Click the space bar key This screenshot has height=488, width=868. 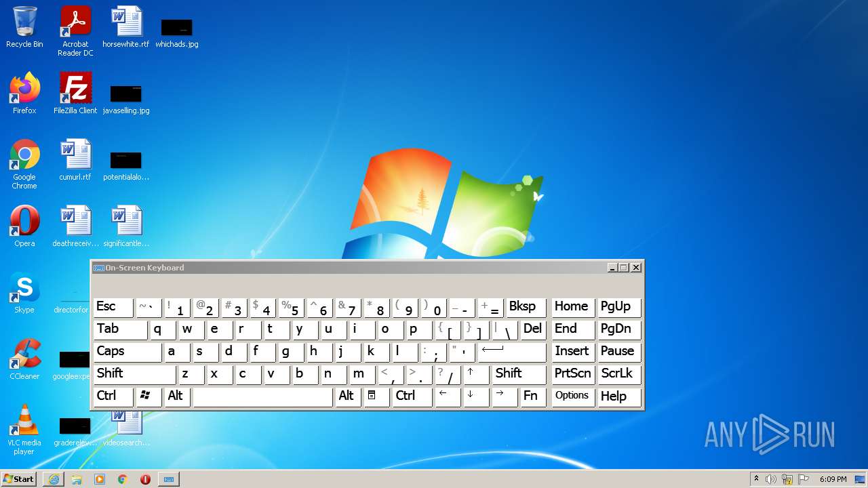point(263,396)
